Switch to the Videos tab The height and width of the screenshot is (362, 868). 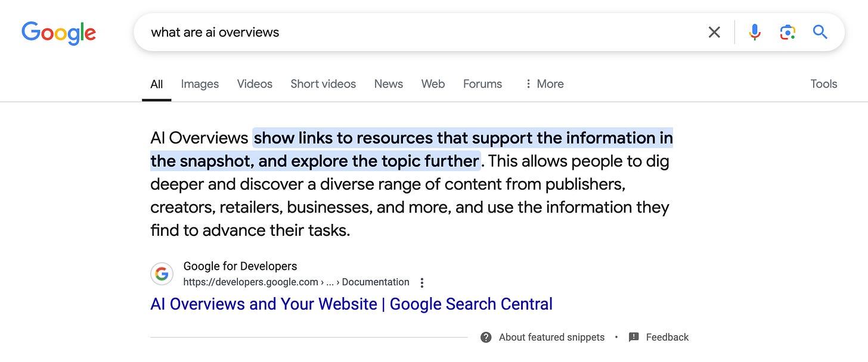(255, 84)
